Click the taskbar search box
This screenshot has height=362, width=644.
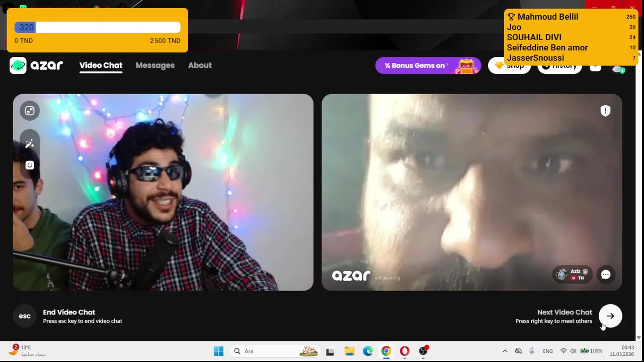[x=275, y=351]
